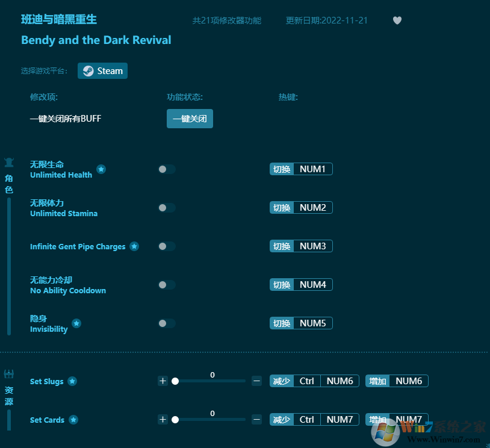Select the character category sidebar icon

[9, 162]
